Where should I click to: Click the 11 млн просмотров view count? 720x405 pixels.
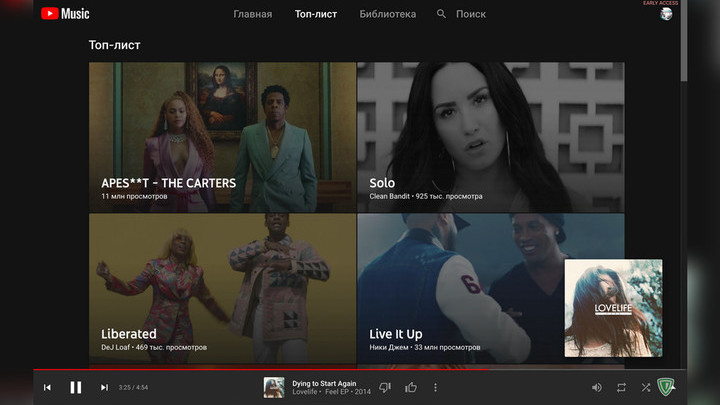tap(134, 196)
